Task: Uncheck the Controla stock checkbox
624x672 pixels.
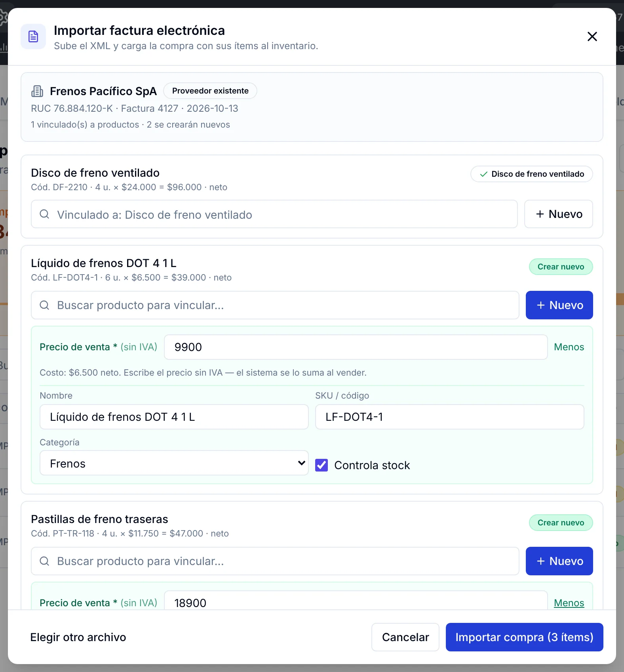Action: (322, 465)
